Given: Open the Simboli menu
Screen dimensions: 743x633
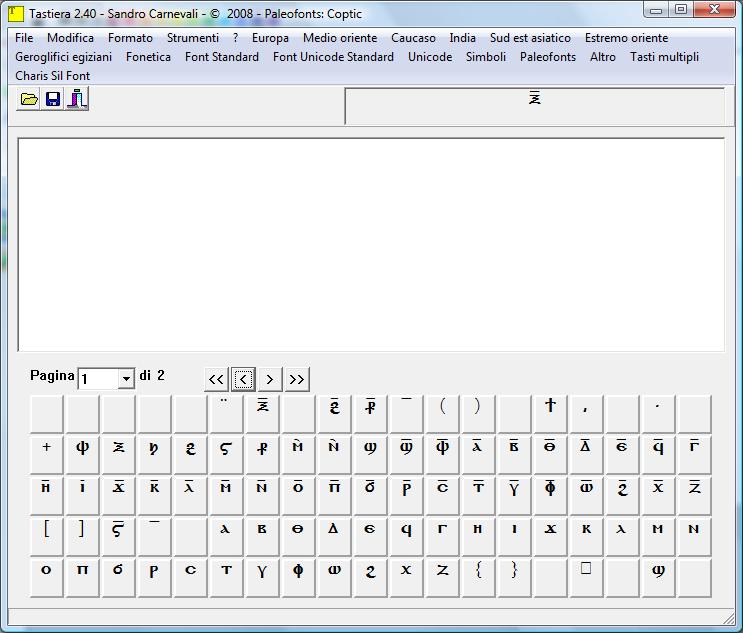Looking at the screenshot, I should pos(486,57).
